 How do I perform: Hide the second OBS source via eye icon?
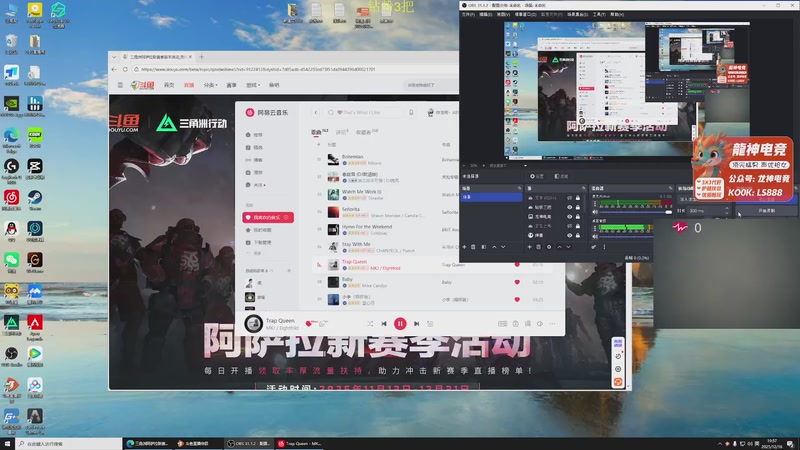coord(569,207)
